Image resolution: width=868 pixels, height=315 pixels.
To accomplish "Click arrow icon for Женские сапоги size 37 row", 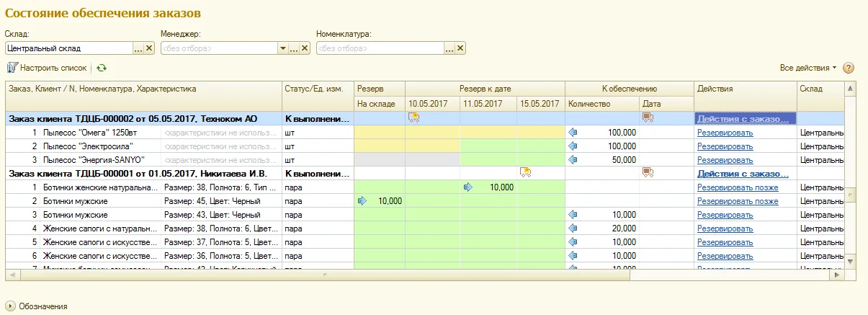I will (x=573, y=242).
